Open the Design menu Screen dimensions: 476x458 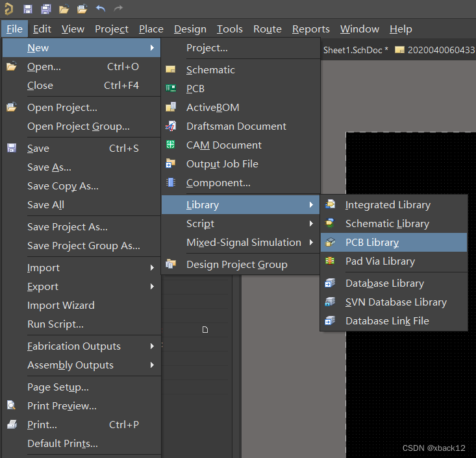coord(190,29)
